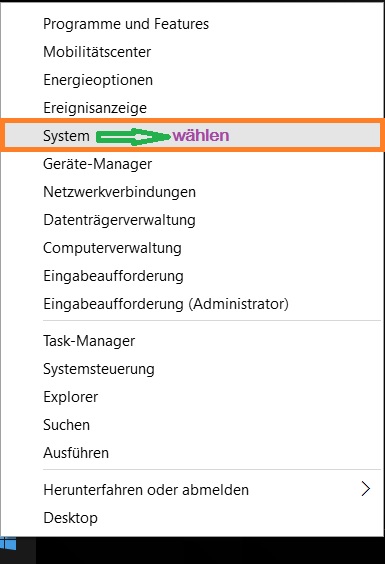Click Herunterfahren oder abmelden

pos(146,490)
